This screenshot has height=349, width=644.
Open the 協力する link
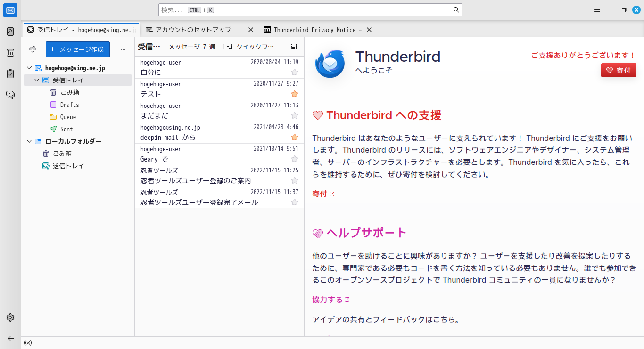[x=331, y=300]
